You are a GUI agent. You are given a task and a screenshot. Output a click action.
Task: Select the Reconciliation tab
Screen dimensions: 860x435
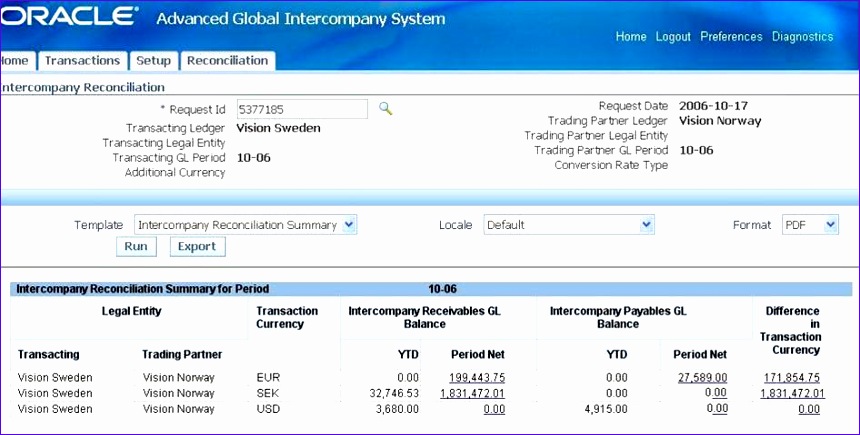pos(228,61)
